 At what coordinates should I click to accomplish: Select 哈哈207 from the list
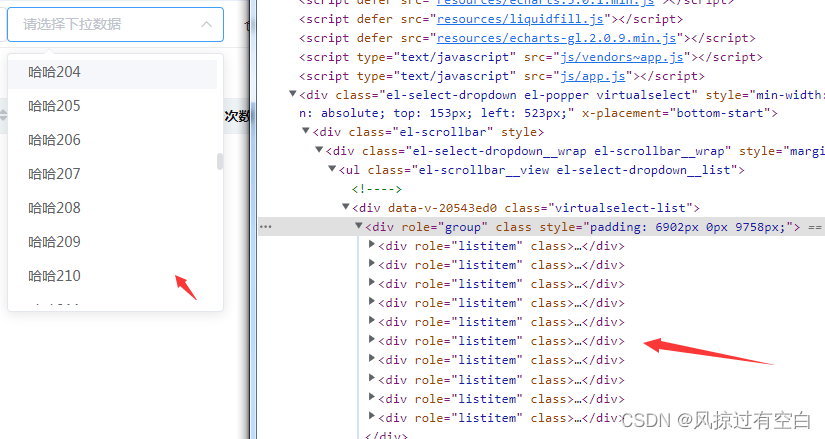pyautogui.click(x=112, y=174)
